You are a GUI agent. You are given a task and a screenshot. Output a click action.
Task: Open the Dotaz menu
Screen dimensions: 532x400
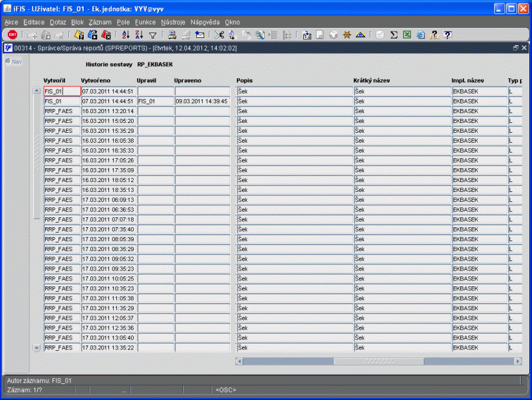[58, 22]
